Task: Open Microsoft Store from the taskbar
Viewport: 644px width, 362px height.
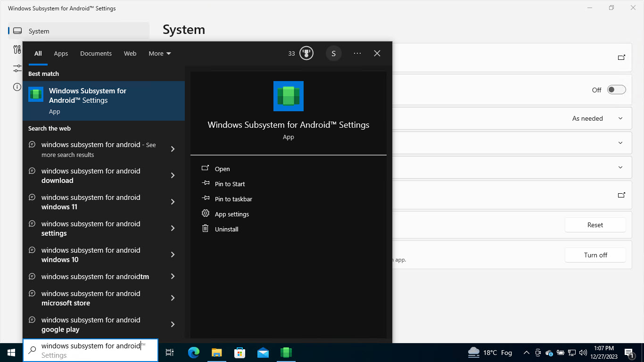Action: coord(240,352)
